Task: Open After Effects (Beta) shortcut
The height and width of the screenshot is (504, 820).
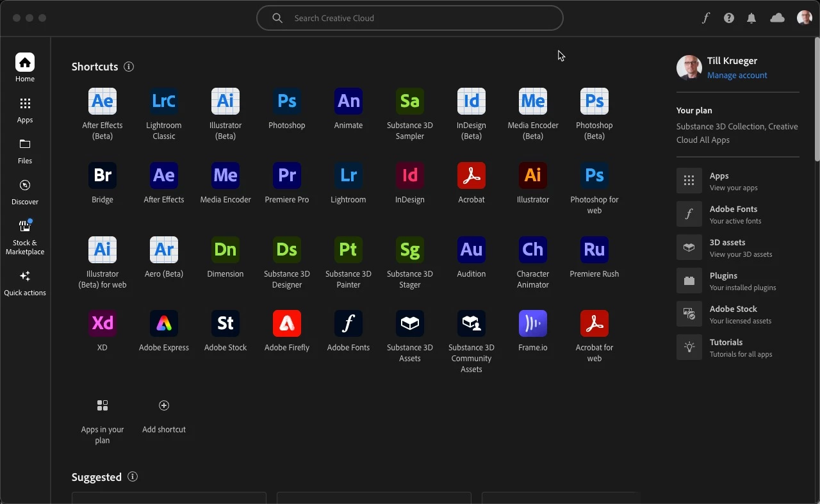Action: (x=102, y=101)
